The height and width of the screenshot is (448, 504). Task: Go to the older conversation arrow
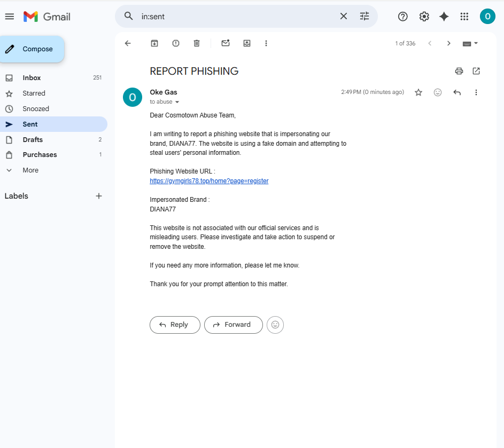click(x=449, y=43)
